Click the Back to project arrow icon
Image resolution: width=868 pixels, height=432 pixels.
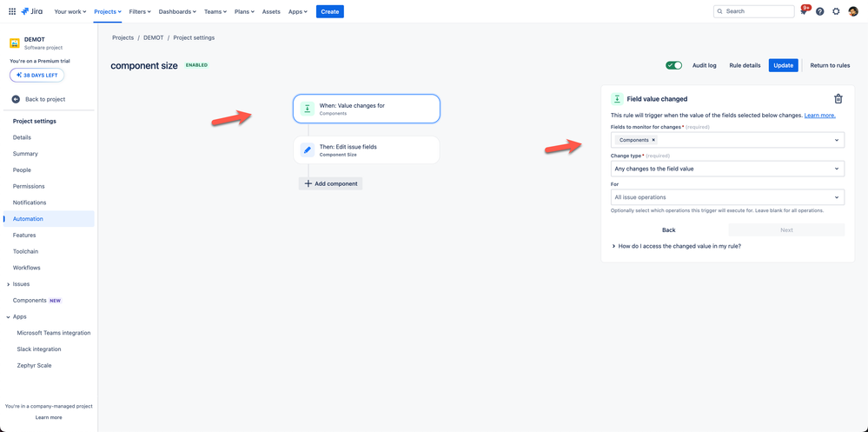click(x=16, y=99)
